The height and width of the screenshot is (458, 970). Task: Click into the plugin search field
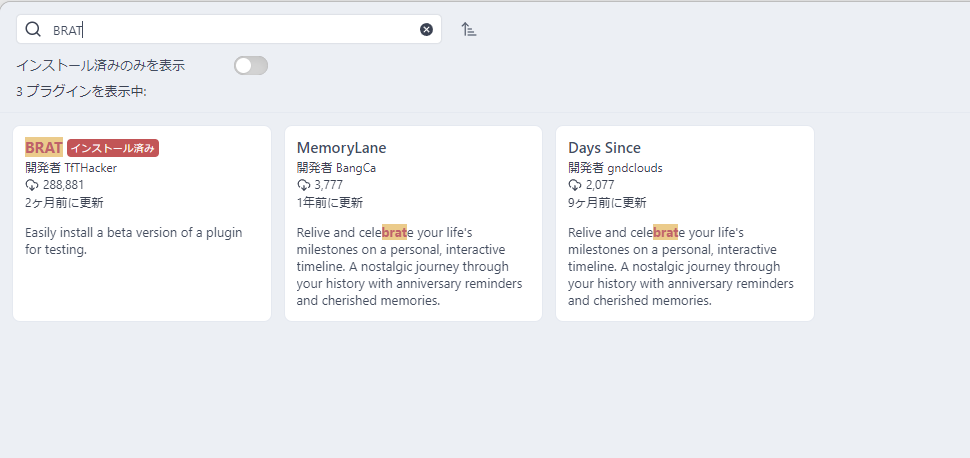pyautogui.click(x=229, y=29)
